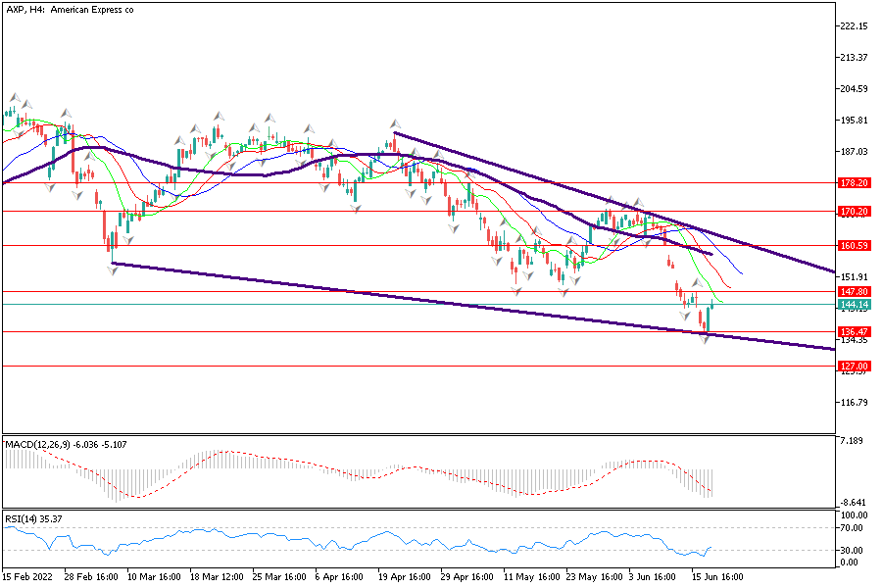Image resolution: width=882 pixels, height=588 pixels.
Task: Click the red 170.20 price level label
Action: [x=854, y=211]
